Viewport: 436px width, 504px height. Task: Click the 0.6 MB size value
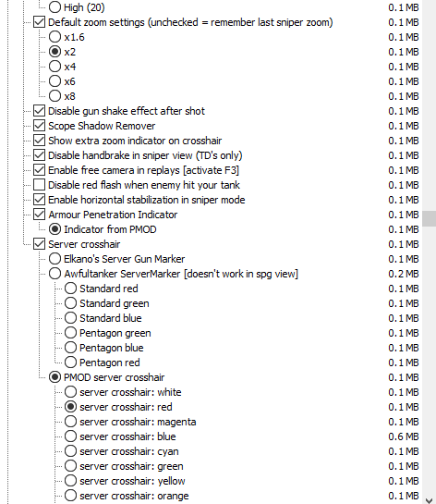pos(404,436)
